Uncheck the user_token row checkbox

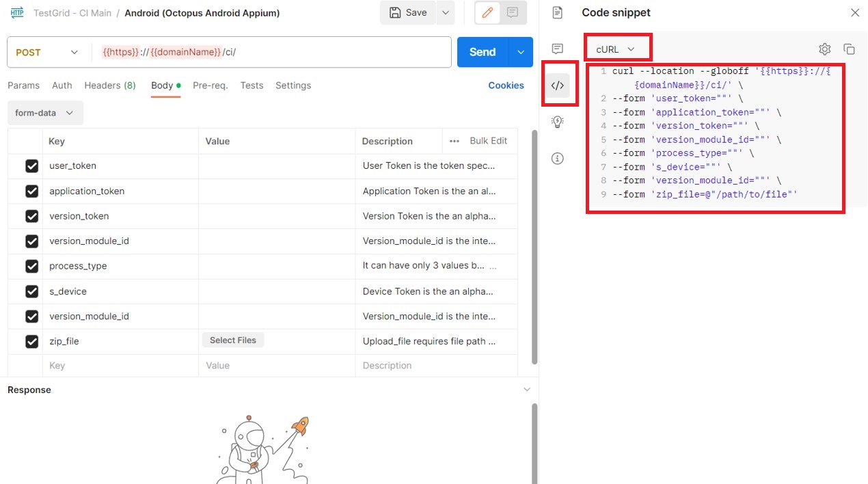click(31, 166)
